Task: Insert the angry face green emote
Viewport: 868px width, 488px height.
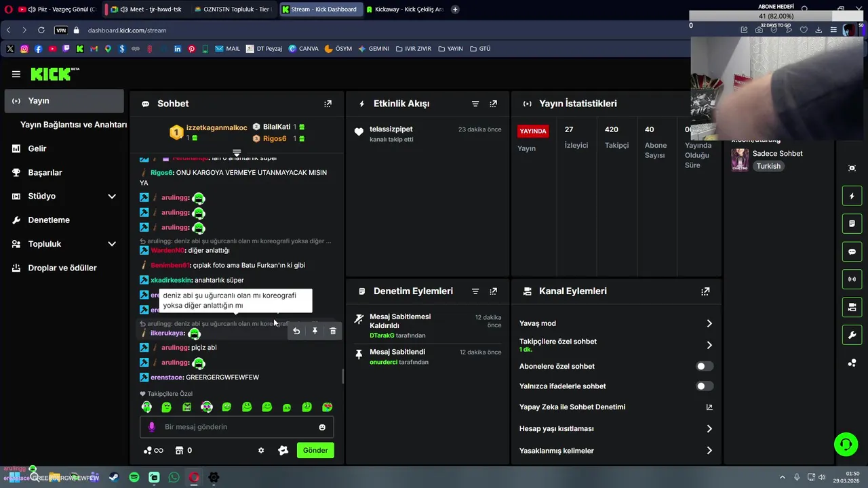Action: [x=186, y=407]
